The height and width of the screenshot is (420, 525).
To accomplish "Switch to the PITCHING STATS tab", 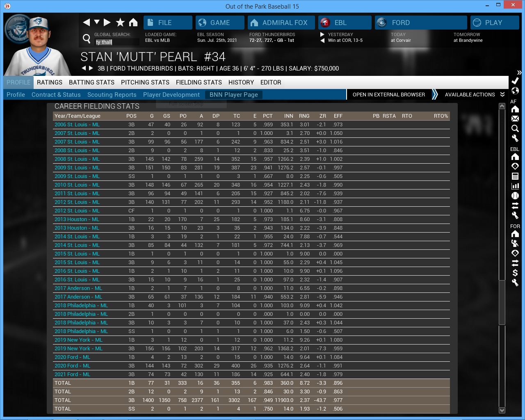I will tap(145, 82).
